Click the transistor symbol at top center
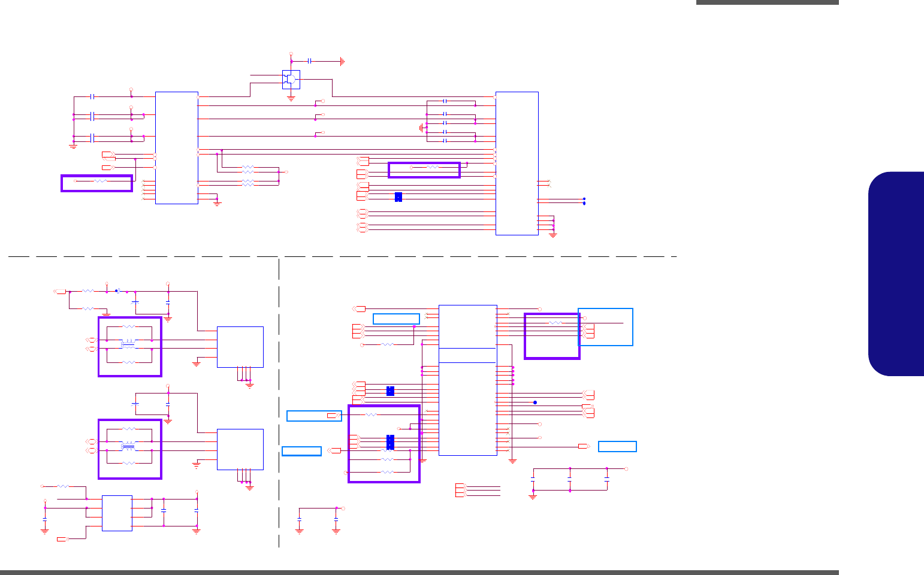Screen dimensions: 924x575 click(291, 79)
